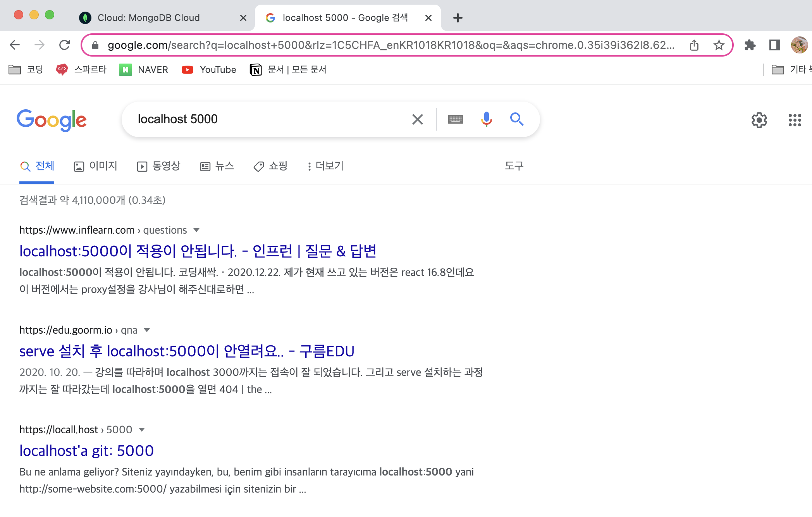Clear the search box with X icon
This screenshot has width=812, height=517.
pyautogui.click(x=418, y=119)
